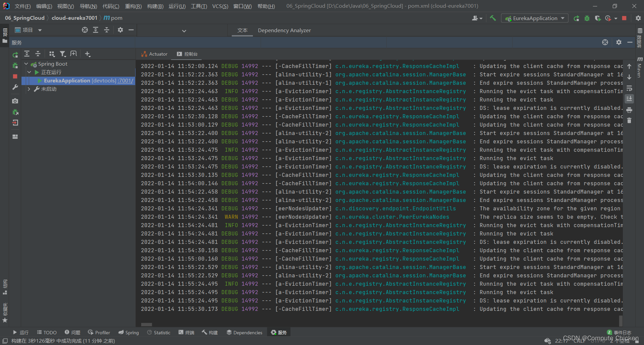
Task: Open the 文件(F) menu
Action: [22, 6]
